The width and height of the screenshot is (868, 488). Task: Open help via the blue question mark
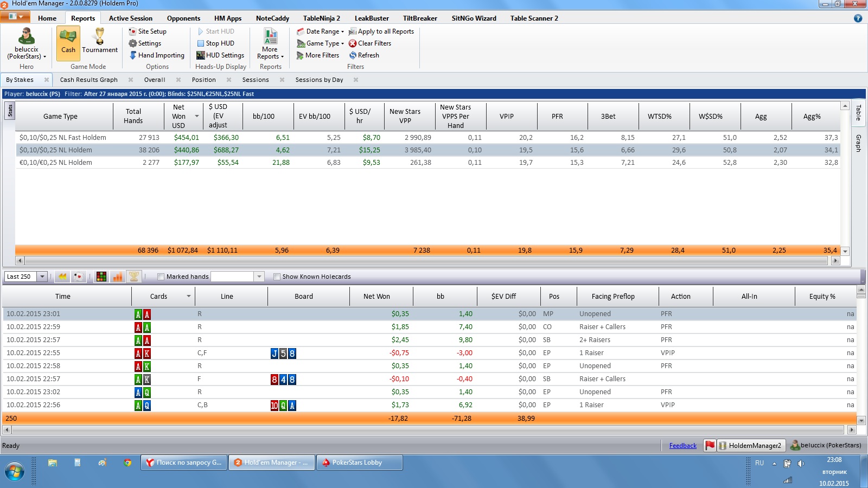tap(858, 18)
